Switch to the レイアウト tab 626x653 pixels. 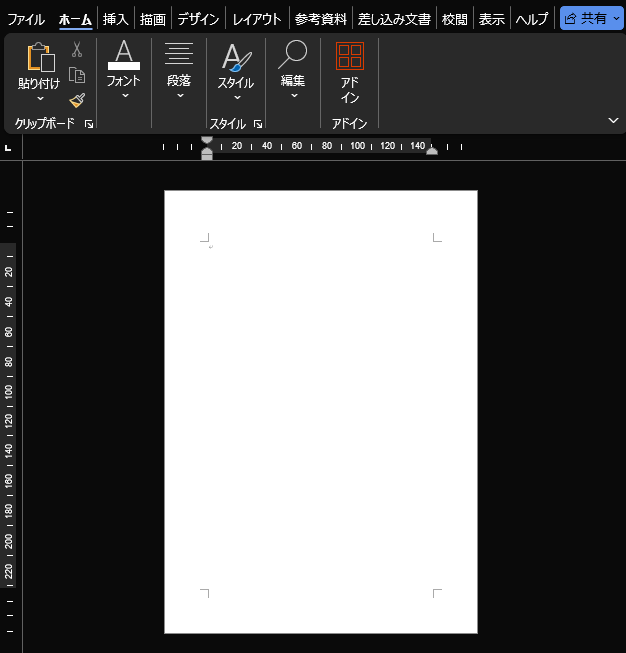pos(257,19)
